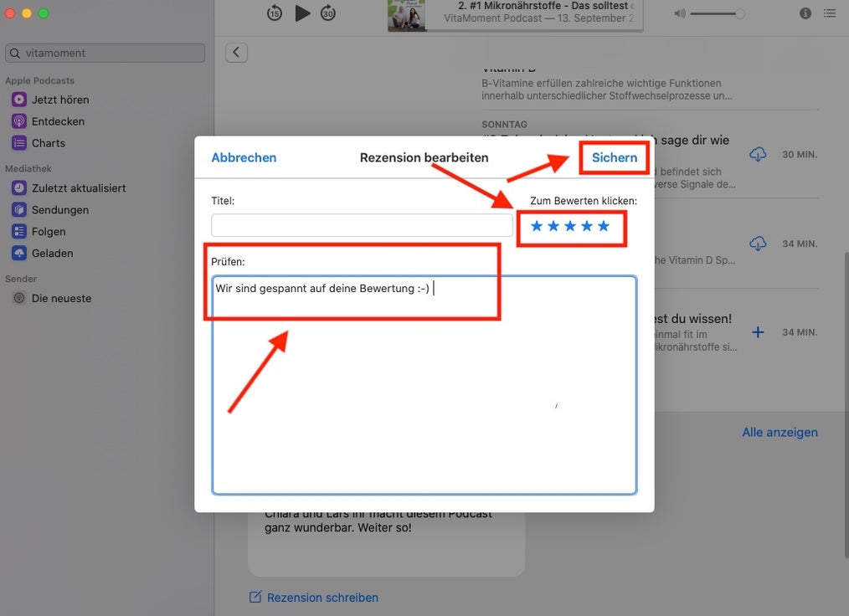
Task: Go to Zuletzt aktualisiert in Mediathek
Action: click(79, 188)
